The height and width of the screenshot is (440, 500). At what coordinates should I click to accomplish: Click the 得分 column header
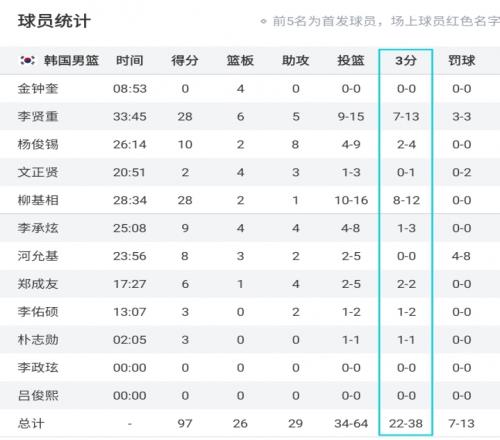click(185, 61)
